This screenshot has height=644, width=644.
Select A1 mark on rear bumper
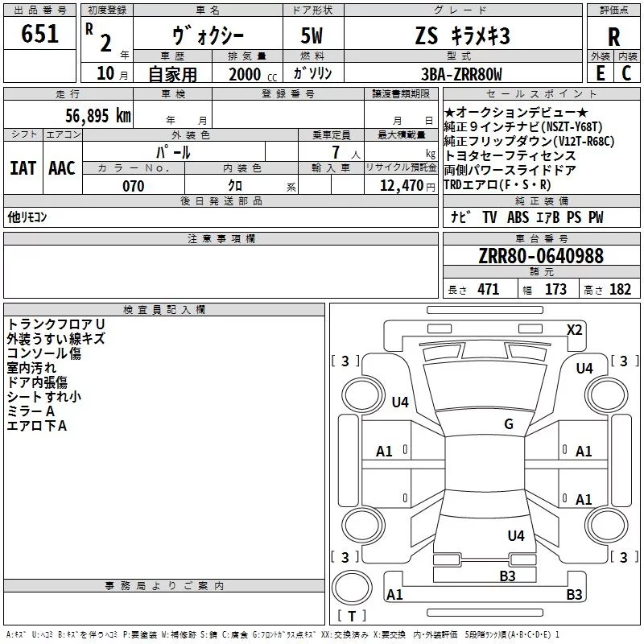pos(394,594)
